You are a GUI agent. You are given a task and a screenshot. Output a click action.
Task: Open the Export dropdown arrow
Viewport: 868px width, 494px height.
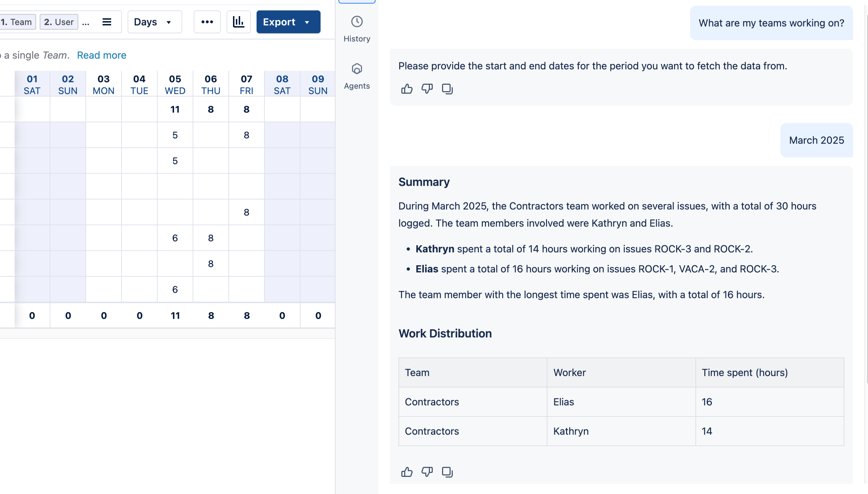(307, 22)
